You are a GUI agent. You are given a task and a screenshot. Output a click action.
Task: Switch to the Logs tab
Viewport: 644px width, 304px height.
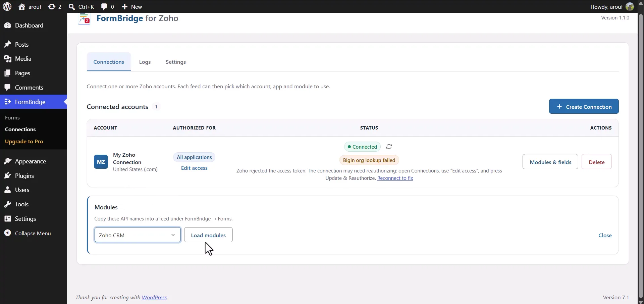[x=145, y=62]
